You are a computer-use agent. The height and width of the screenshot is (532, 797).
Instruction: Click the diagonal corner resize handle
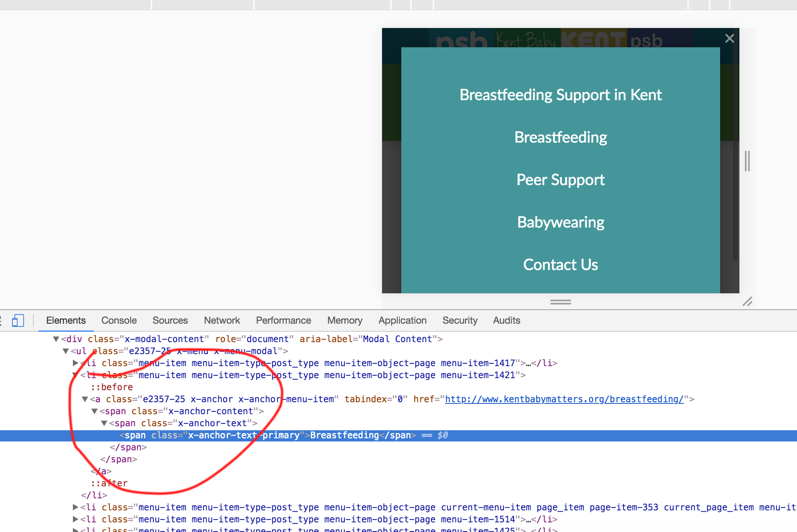(x=747, y=302)
